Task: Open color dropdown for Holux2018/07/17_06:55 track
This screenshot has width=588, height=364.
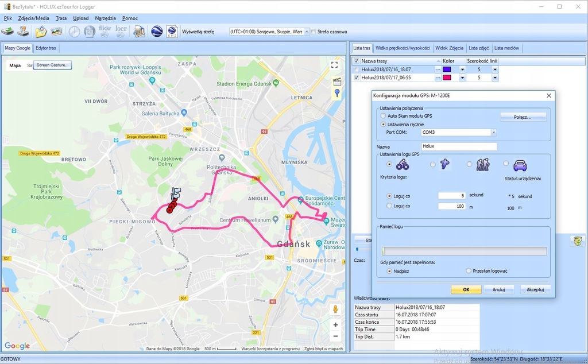Action: (462, 78)
